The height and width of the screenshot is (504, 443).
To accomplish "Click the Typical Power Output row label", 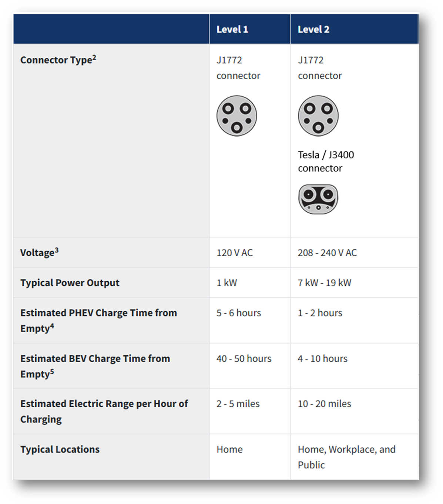I will coord(70,283).
